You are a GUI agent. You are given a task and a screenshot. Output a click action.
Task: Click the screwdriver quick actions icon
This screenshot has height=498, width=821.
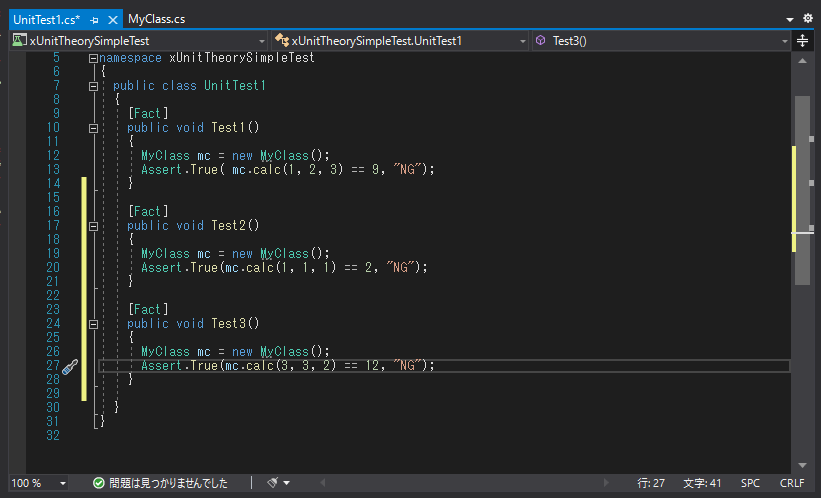click(x=70, y=367)
